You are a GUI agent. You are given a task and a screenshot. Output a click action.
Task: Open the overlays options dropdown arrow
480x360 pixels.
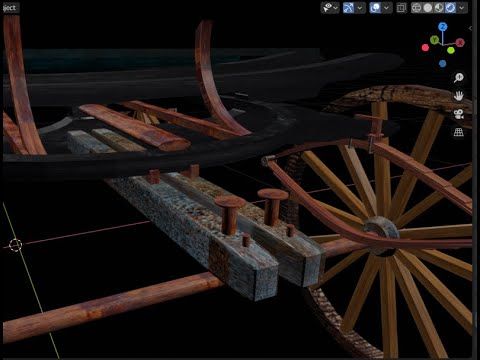387,8
